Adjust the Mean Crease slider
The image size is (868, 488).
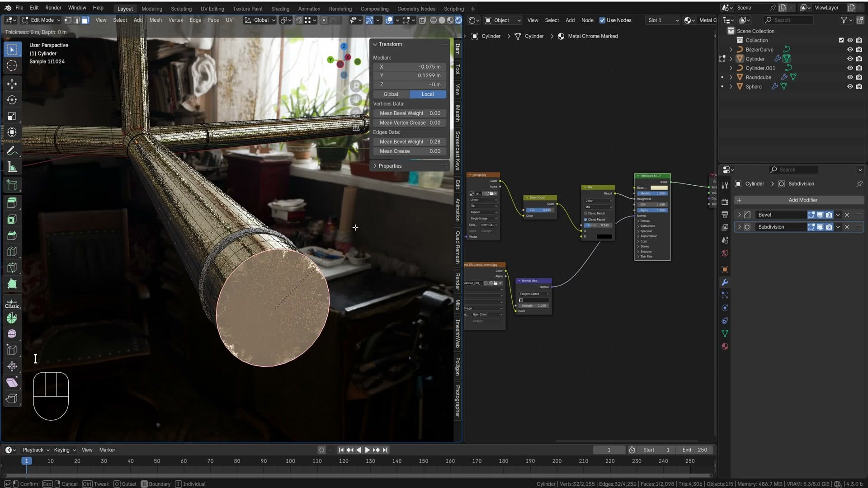(x=410, y=151)
